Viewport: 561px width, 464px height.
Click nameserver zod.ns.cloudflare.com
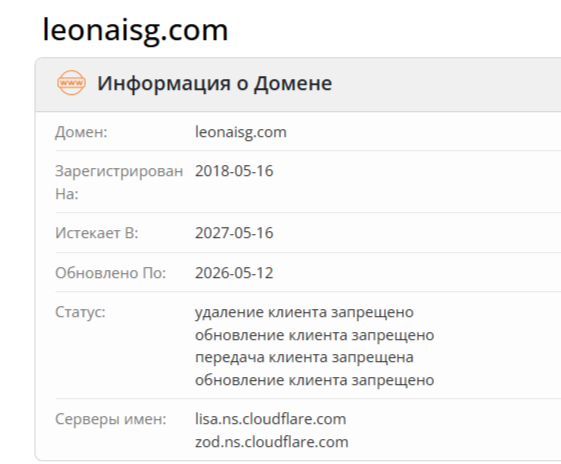[x=272, y=442]
